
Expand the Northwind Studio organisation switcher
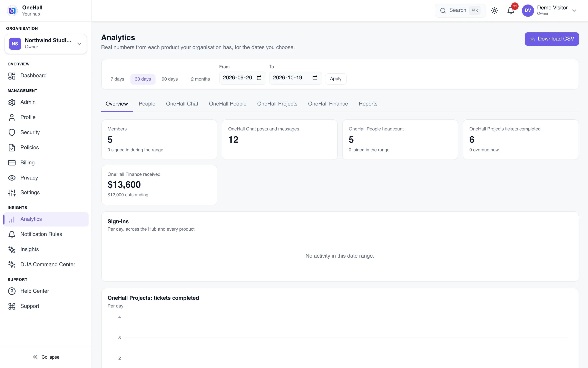click(x=46, y=44)
